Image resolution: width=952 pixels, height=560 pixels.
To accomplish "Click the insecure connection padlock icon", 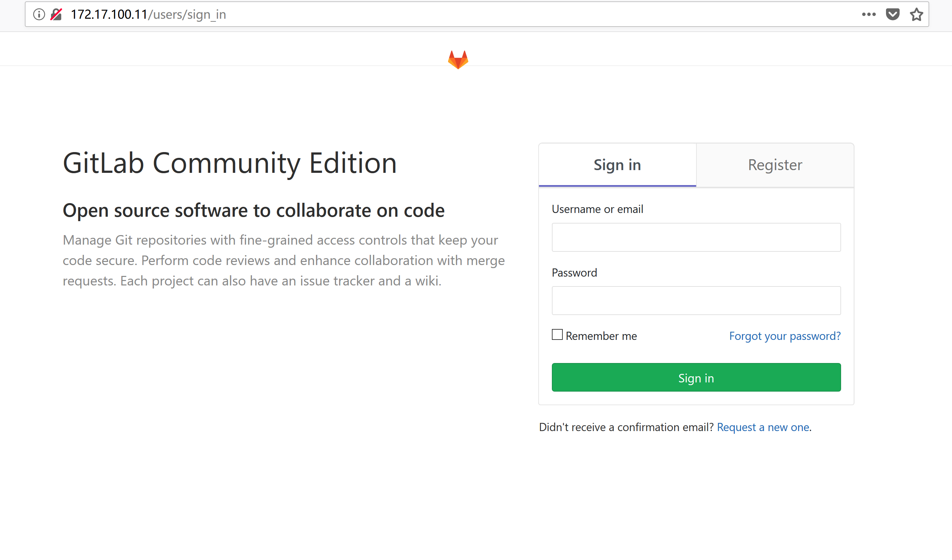I will (56, 14).
